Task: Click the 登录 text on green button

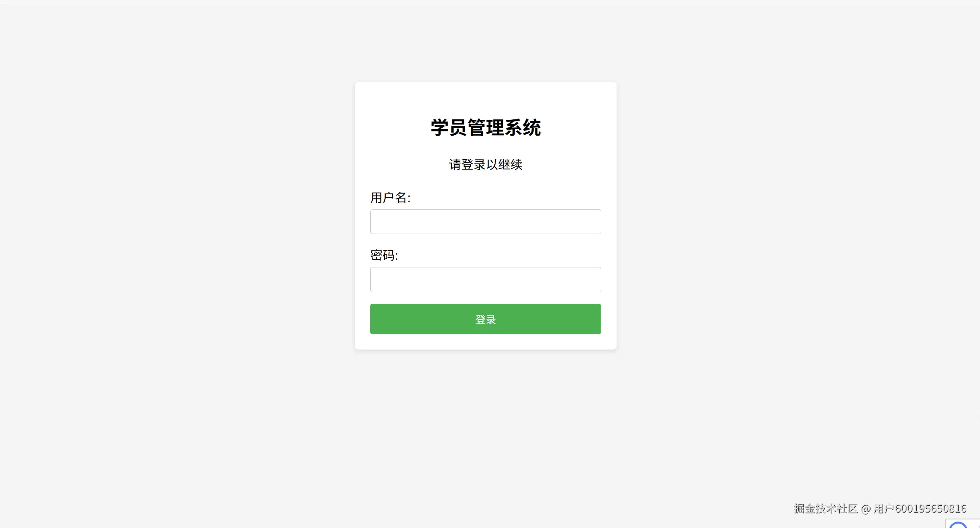Action: pyautogui.click(x=486, y=320)
